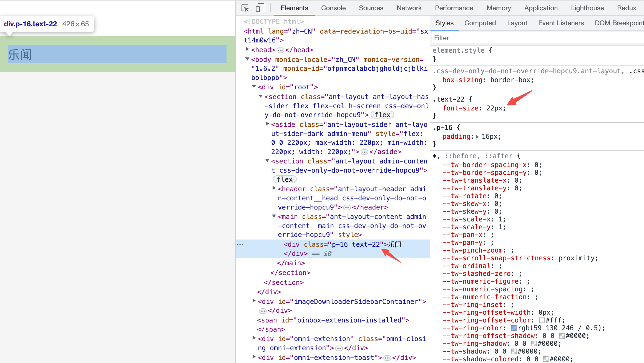The height and width of the screenshot is (363, 644).
Task: Click the ellipsis in header element
Action: (x=347, y=208)
